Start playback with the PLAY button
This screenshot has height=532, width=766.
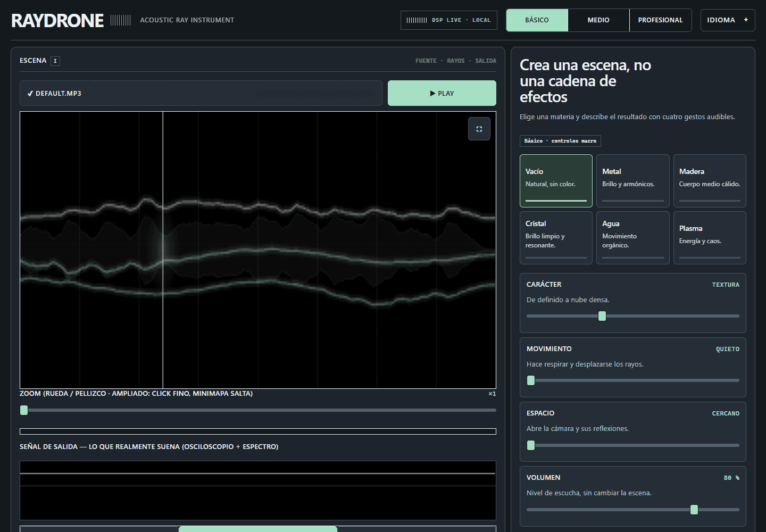(x=442, y=93)
